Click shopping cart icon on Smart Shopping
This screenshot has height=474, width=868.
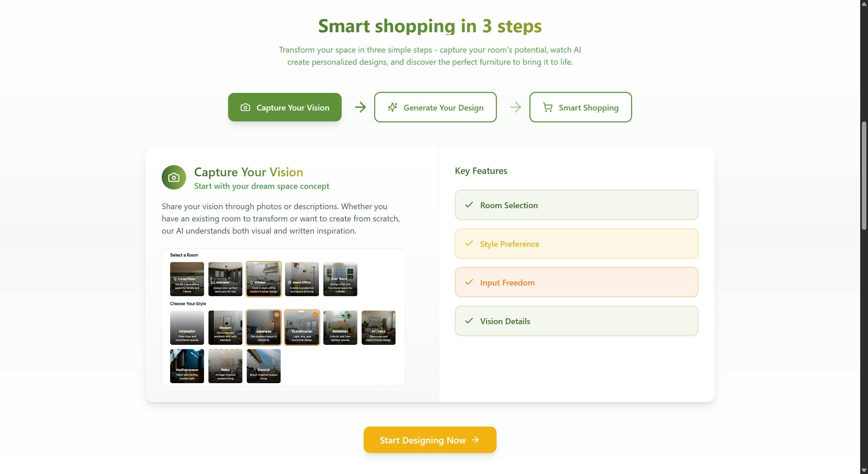tap(548, 107)
